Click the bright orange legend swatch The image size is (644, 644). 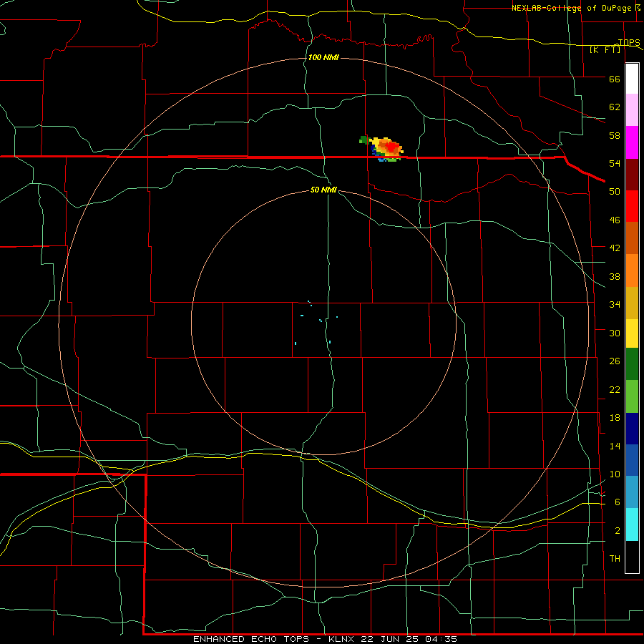coord(632,270)
